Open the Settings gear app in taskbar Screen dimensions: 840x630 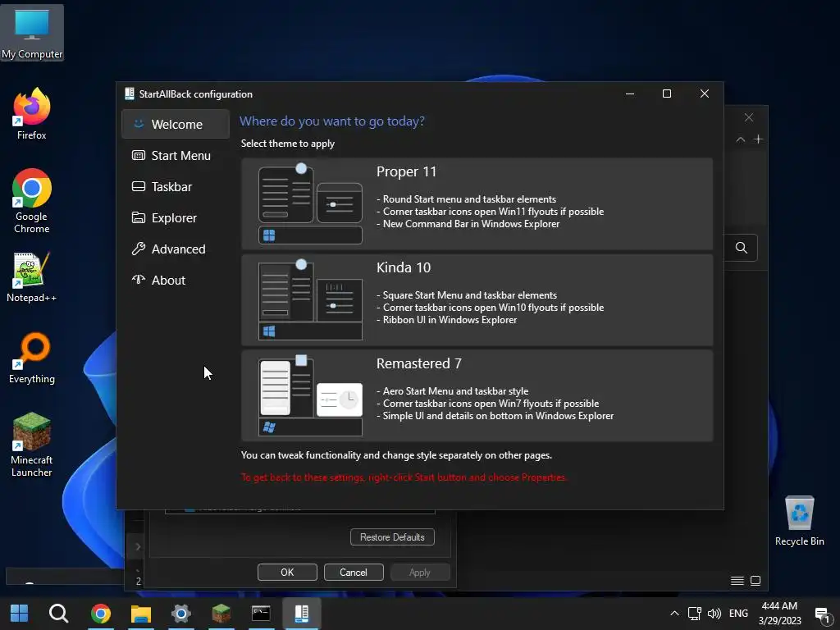(x=181, y=614)
